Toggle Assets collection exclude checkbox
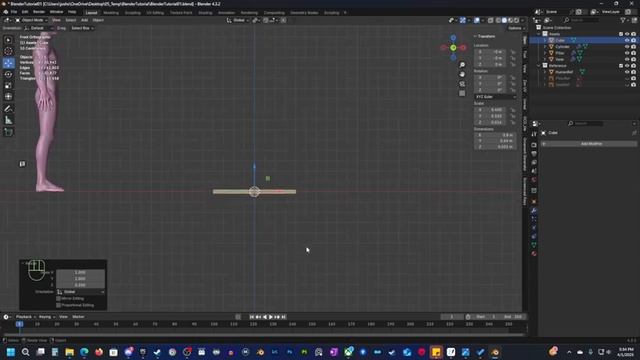The width and height of the screenshot is (640, 360). coord(621,34)
